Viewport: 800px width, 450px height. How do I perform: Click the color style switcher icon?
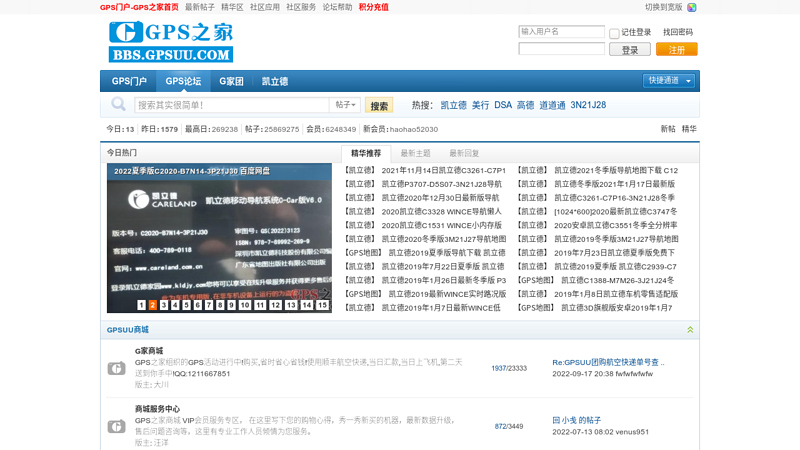[692, 7]
